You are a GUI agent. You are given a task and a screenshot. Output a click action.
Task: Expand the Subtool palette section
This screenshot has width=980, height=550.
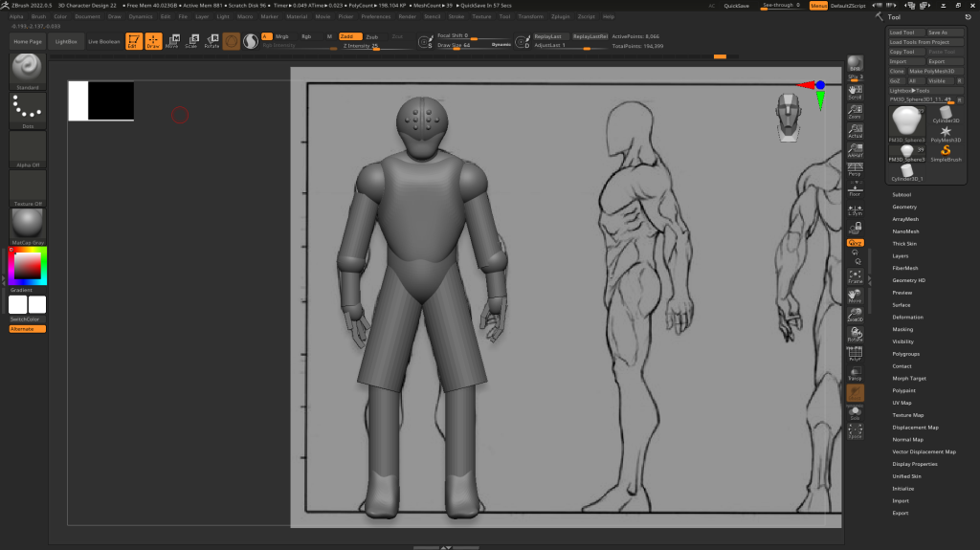tap(902, 194)
